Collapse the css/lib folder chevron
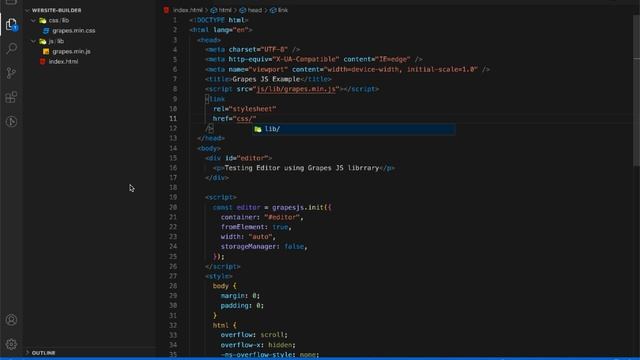 coord(33,20)
